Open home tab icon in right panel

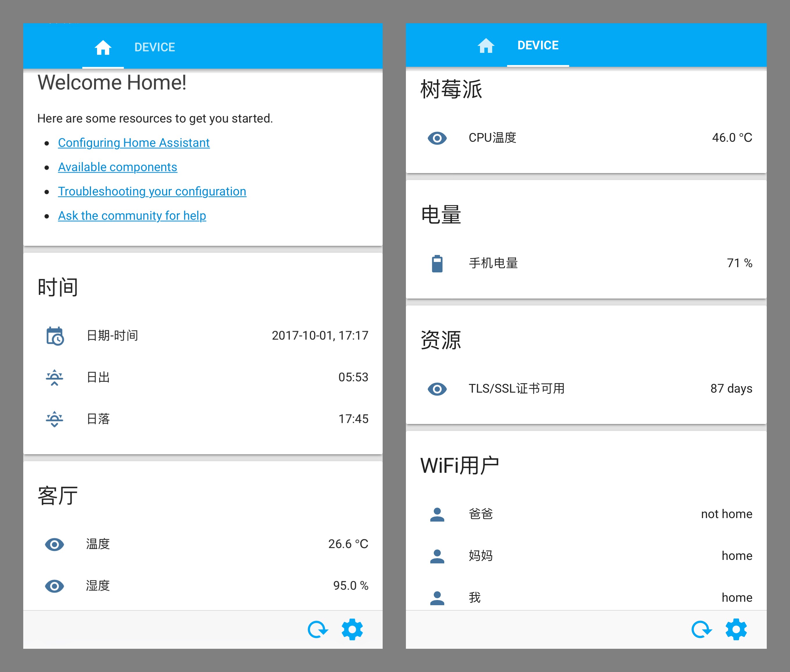(x=486, y=46)
